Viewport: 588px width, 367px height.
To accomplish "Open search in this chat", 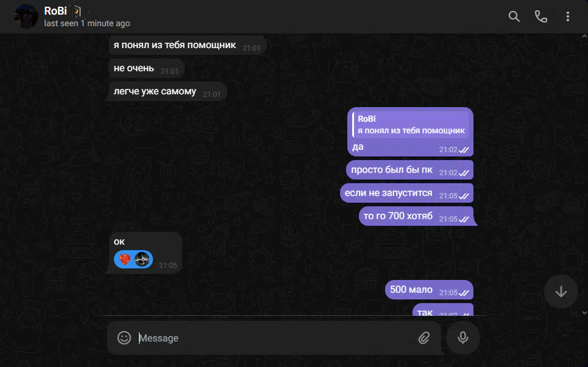I will pos(514,16).
